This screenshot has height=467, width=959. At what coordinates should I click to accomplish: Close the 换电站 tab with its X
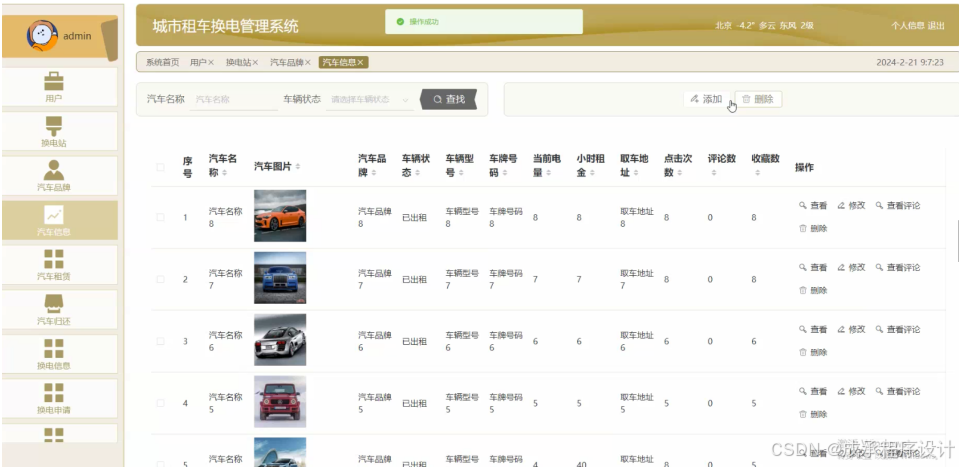click(x=255, y=62)
